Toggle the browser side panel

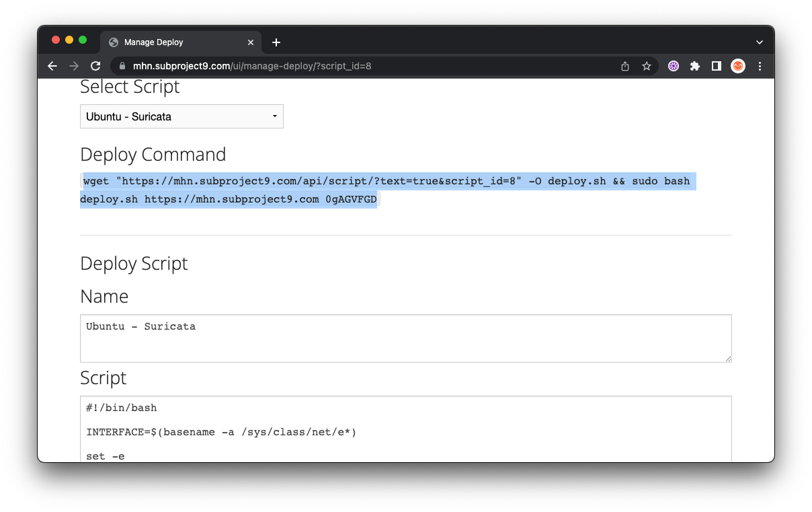tap(717, 66)
